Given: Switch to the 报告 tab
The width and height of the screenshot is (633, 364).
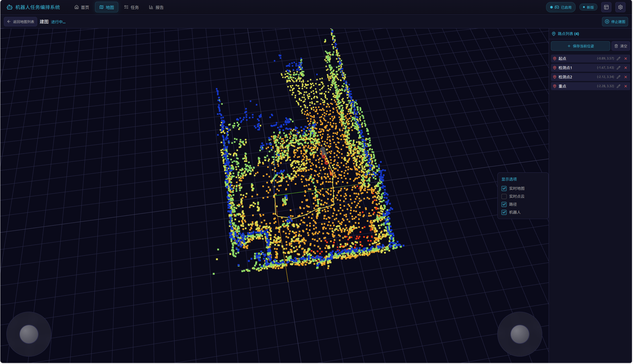Looking at the screenshot, I should coord(156,7).
